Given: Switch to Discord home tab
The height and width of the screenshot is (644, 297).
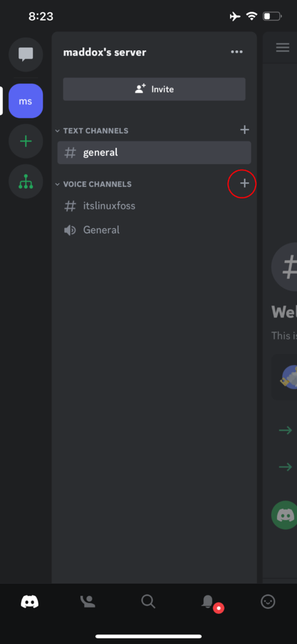Looking at the screenshot, I should pyautogui.click(x=30, y=602).
